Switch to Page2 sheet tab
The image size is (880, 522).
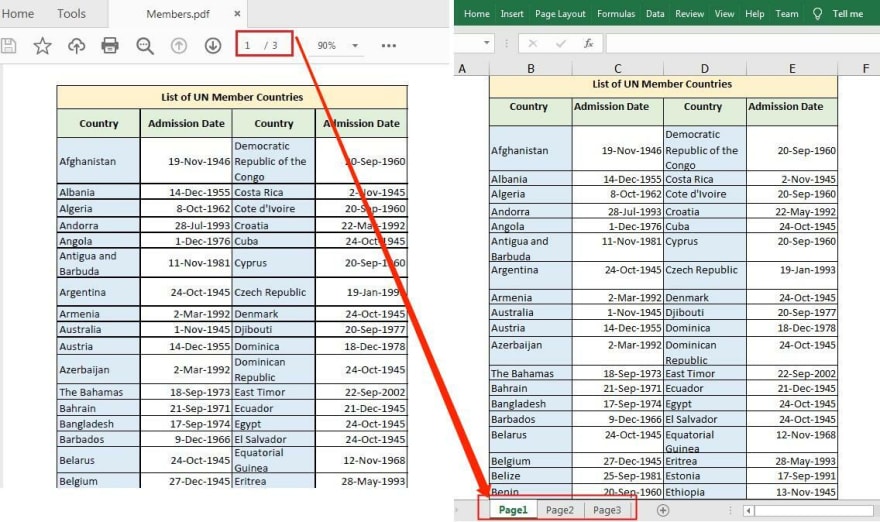point(560,510)
